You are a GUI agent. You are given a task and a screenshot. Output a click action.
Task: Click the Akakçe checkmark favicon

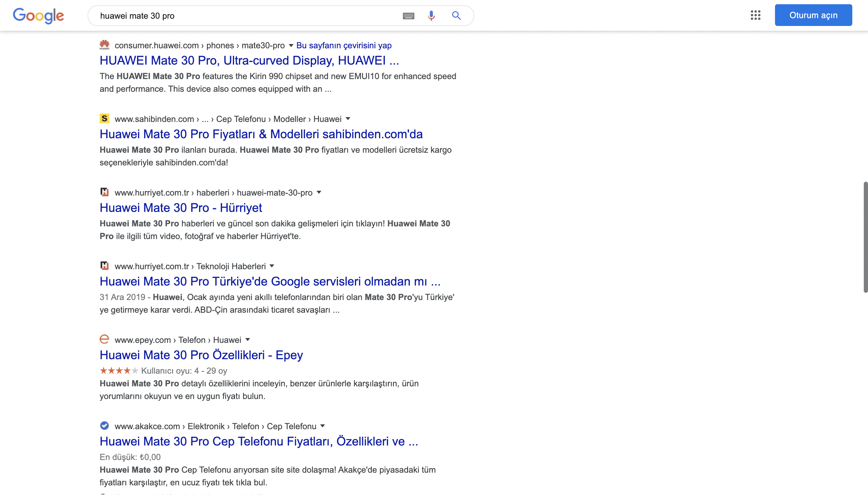[x=104, y=426]
